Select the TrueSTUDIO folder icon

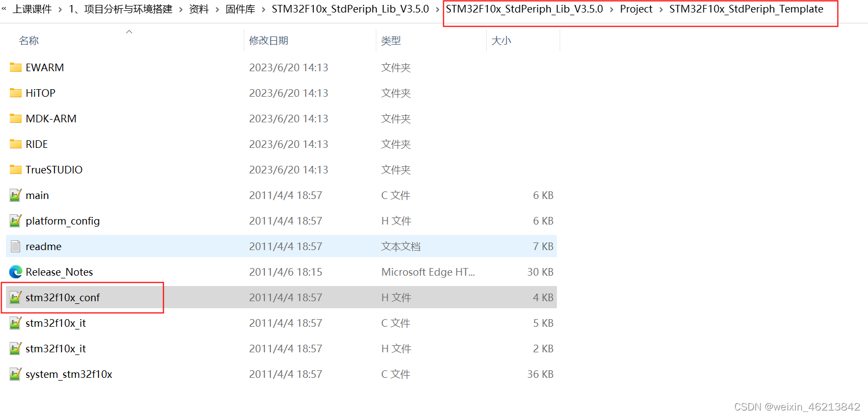pos(16,170)
